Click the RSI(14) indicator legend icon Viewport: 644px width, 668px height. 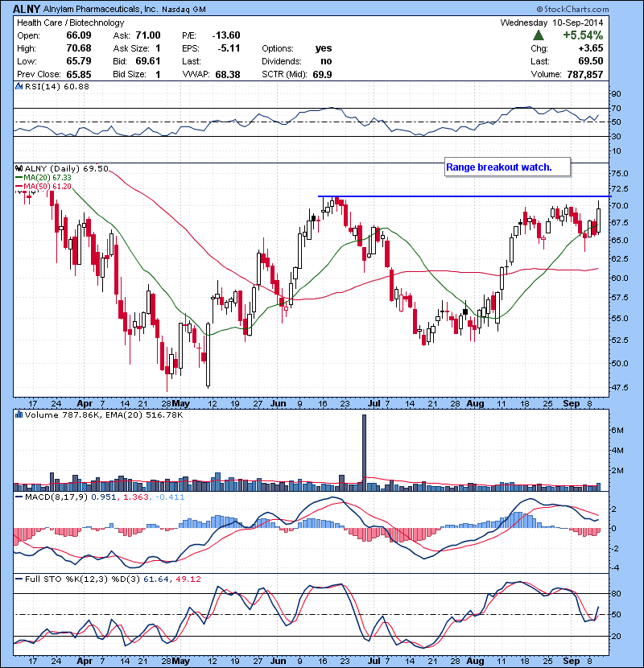(19, 86)
